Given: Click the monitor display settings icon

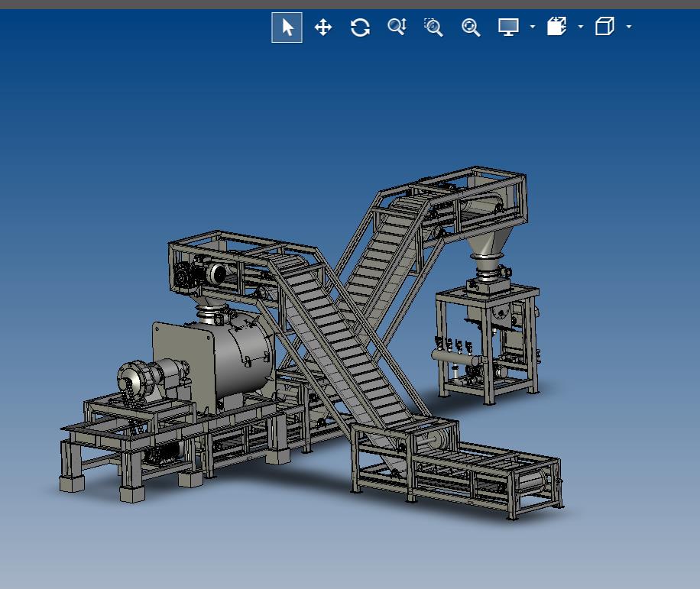Looking at the screenshot, I should tap(508, 28).
